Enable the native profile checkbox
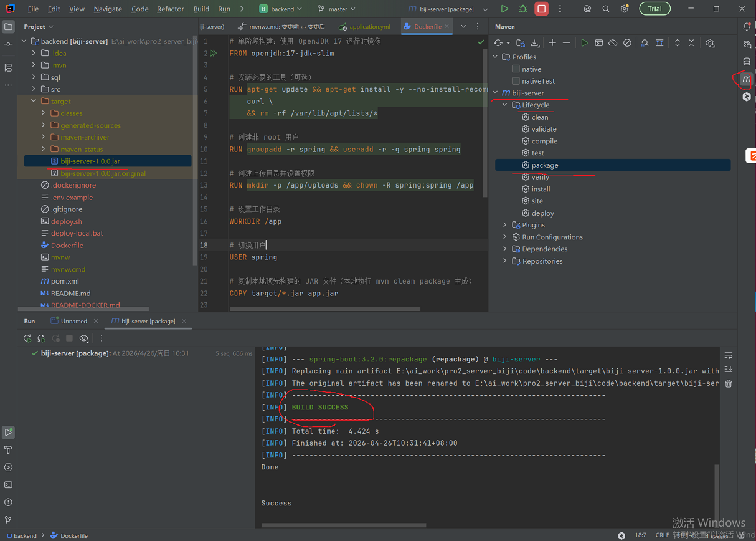Image resolution: width=756 pixels, height=541 pixels. point(516,69)
